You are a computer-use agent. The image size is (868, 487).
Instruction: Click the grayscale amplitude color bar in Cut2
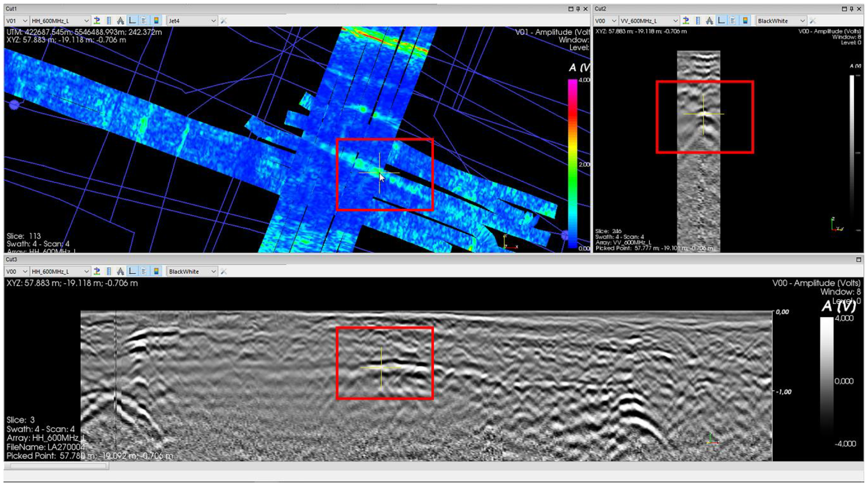tap(852, 152)
